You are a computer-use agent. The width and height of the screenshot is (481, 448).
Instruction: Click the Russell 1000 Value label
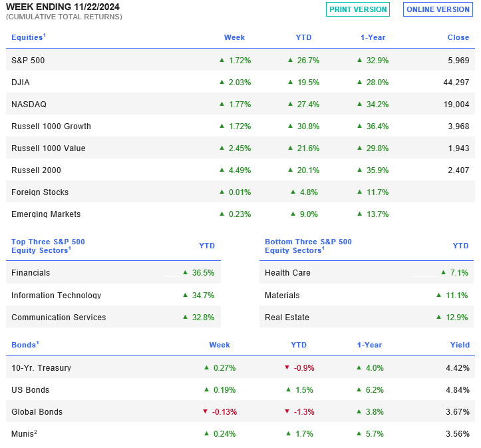(x=48, y=148)
